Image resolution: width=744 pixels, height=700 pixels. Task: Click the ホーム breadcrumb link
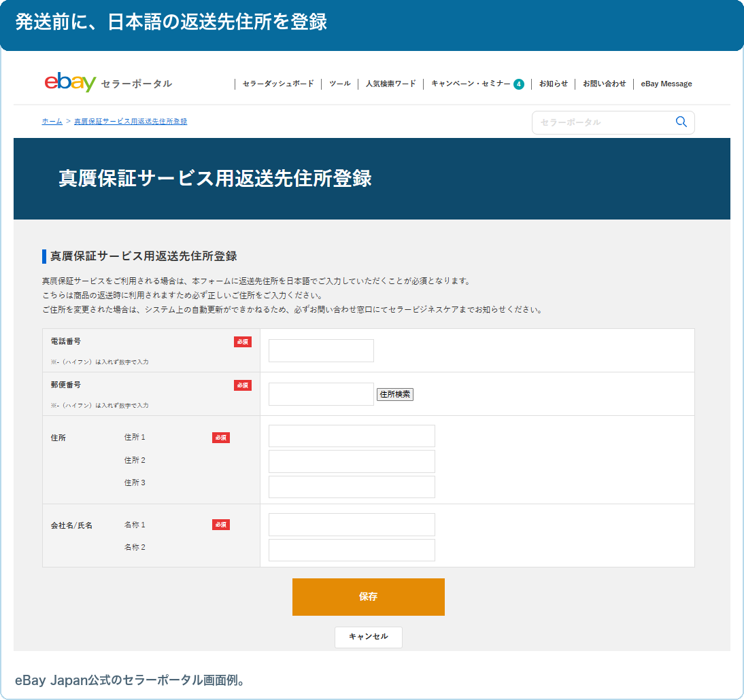click(52, 121)
